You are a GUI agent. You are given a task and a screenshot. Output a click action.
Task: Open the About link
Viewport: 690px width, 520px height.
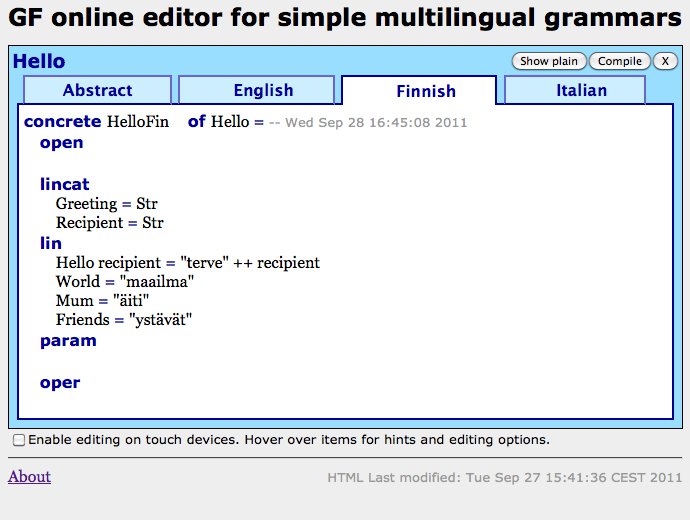tap(29, 476)
